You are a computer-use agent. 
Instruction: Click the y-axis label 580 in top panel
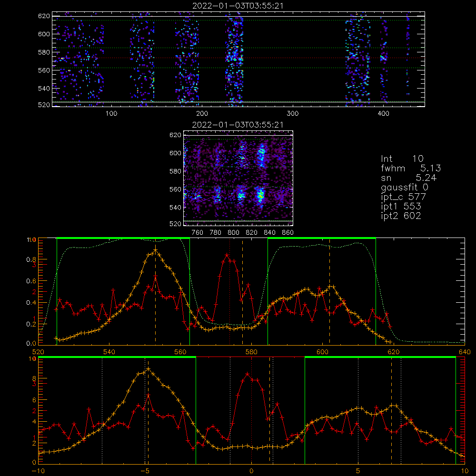click(x=44, y=52)
